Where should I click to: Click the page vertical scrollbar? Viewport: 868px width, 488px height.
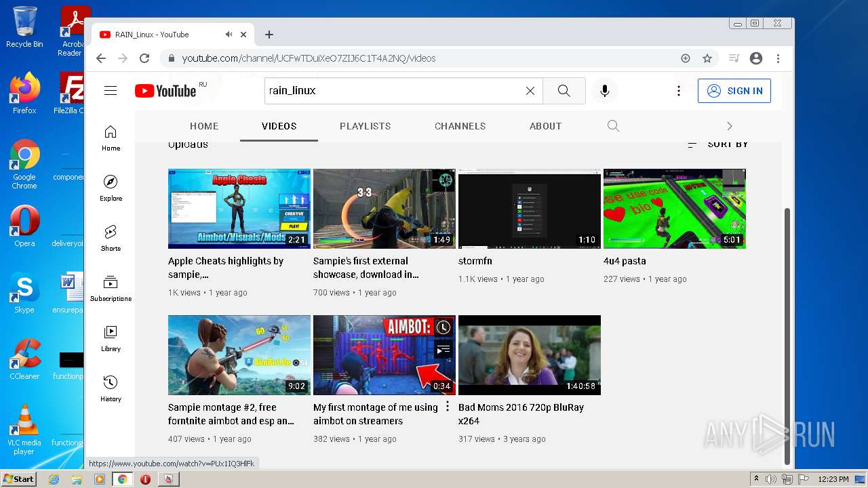click(787, 335)
